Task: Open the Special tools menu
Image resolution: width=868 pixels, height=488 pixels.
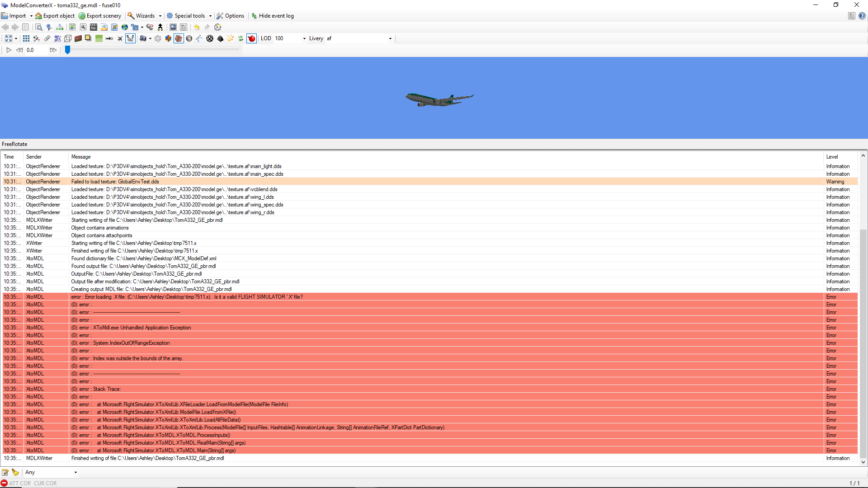Action: [x=189, y=16]
